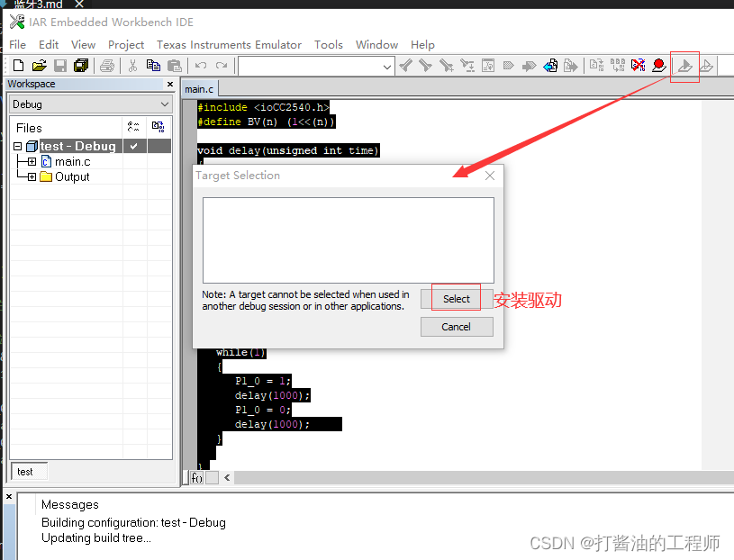Click the Files column header
The height and width of the screenshot is (560, 734).
point(29,128)
